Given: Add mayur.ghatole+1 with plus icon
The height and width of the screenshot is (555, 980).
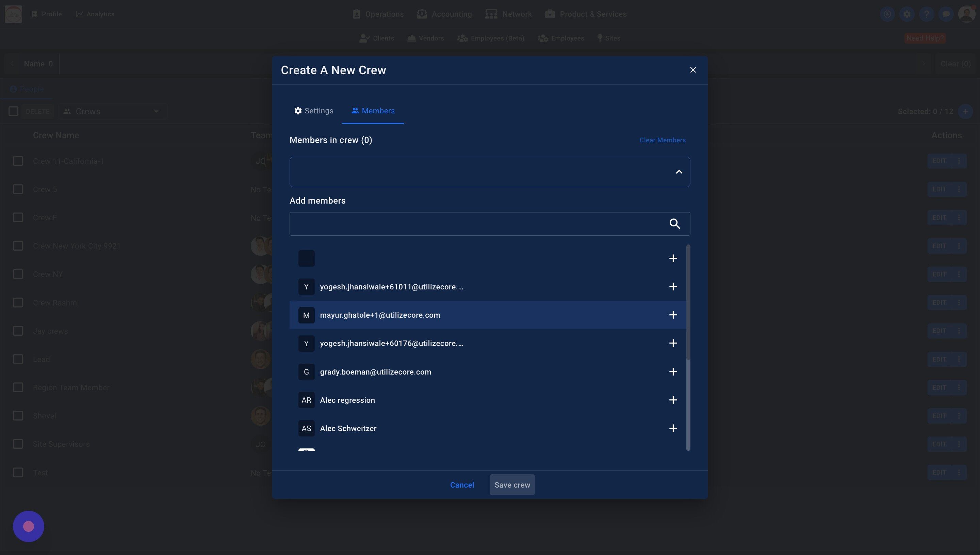Looking at the screenshot, I should pos(673,315).
